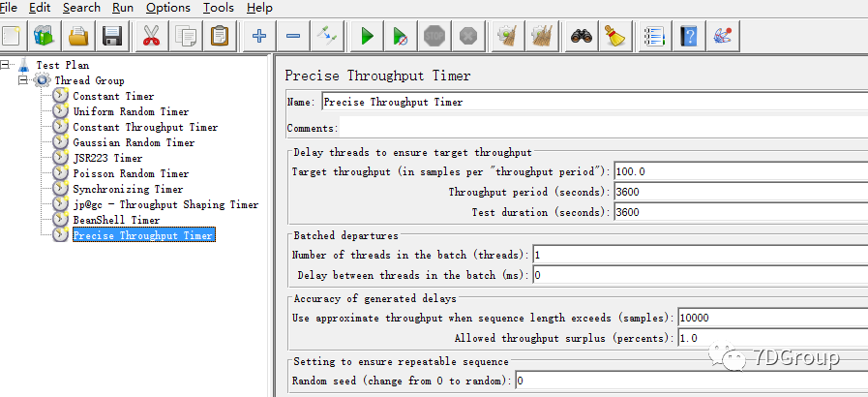
Task: Collapse the Test Plan tree node
Action: (5, 65)
